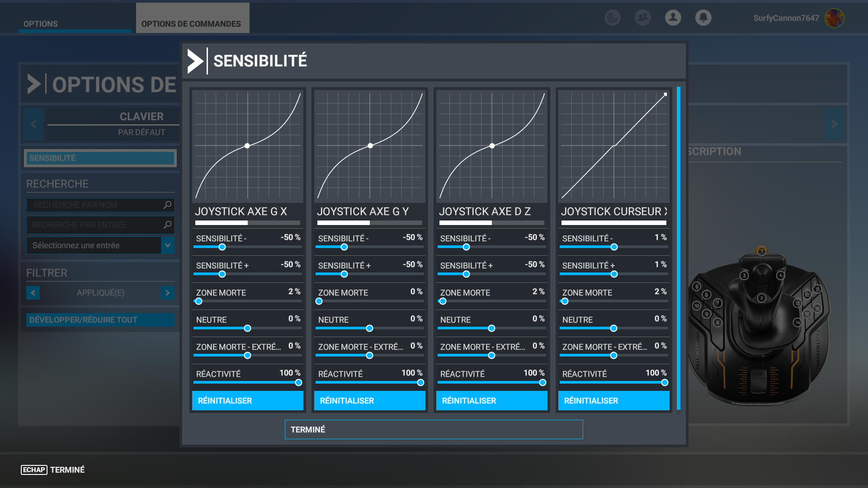Click RÉINITIALISER under Joystick Axe G X
This screenshot has width=868, height=488.
[x=247, y=401]
